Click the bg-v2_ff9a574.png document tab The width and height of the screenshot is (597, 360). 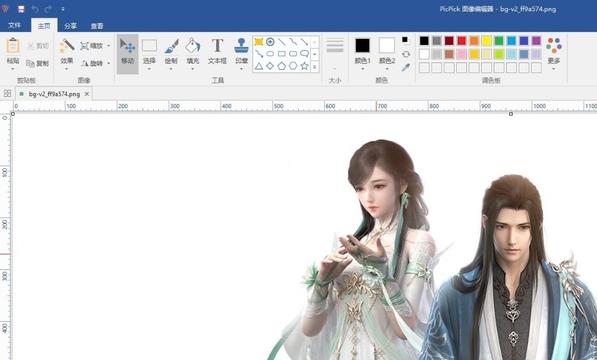point(54,94)
